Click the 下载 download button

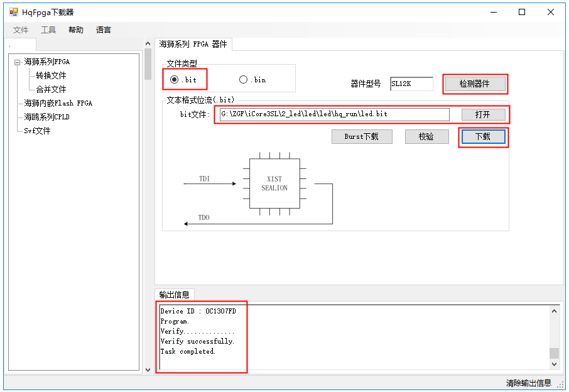(x=482, y=136)
